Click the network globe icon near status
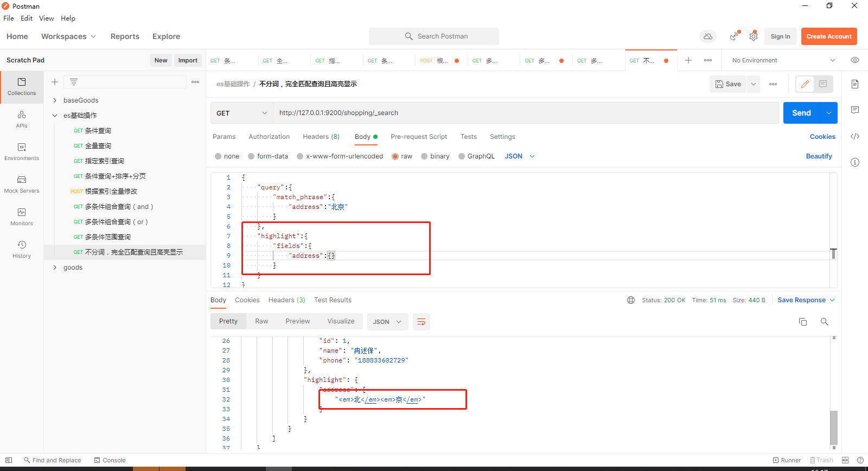Viewport: 868px width, 471px height. tap(631, 300)
